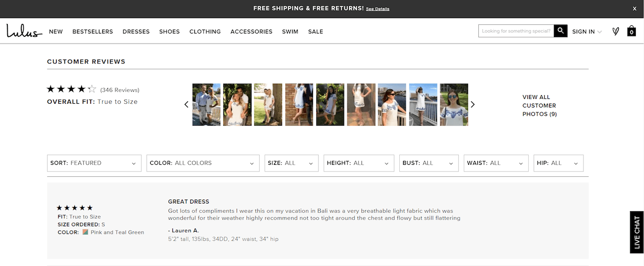Expand the Color: All Colors dropdown
644x266 pixels.
pos(203,163)
